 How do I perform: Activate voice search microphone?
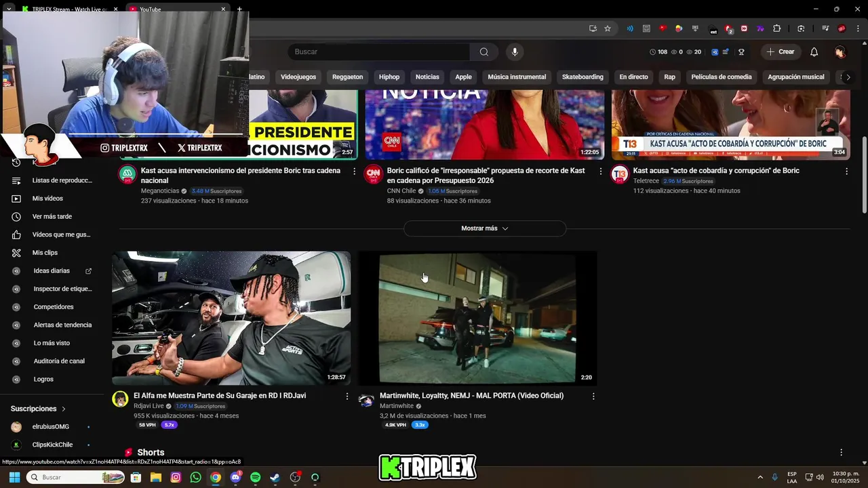point(515,52)
